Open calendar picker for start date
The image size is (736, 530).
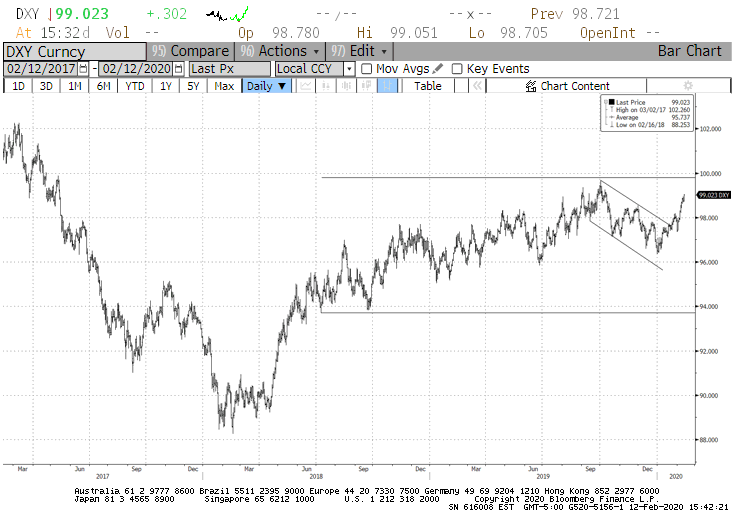(82, 69)
